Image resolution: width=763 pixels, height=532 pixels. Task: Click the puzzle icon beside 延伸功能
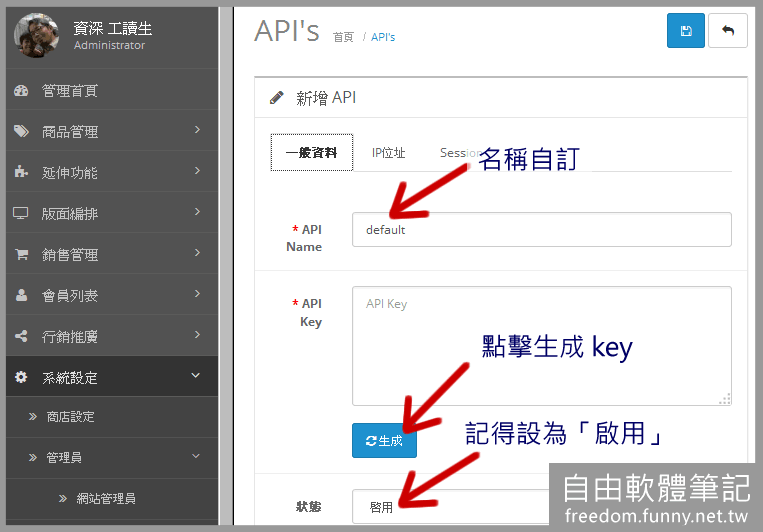[21, 172]
